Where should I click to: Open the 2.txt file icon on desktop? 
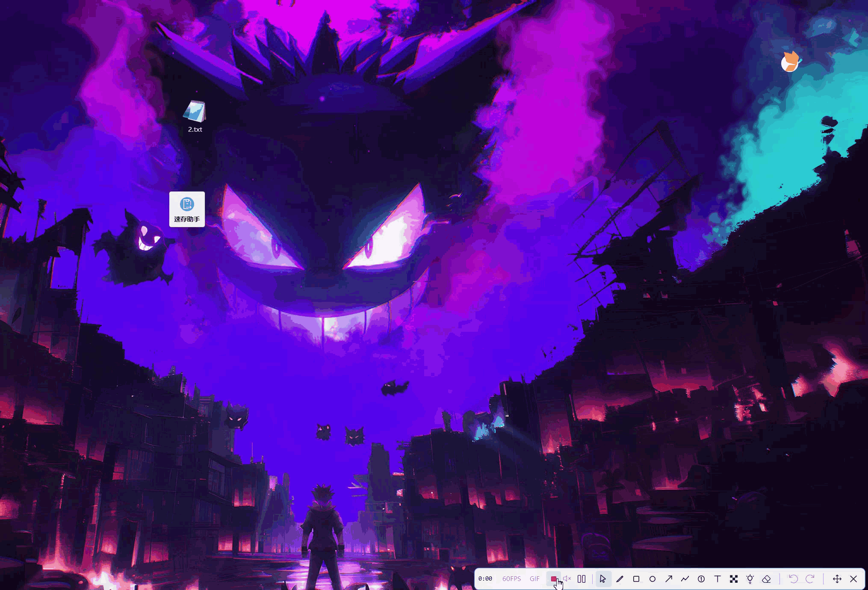tap(195, 116)
